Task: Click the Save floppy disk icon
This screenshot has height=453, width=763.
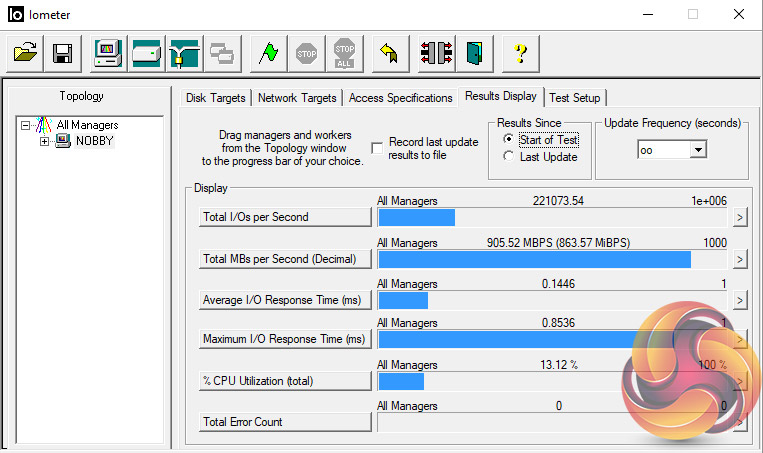Action: click(x=62, y=53)
